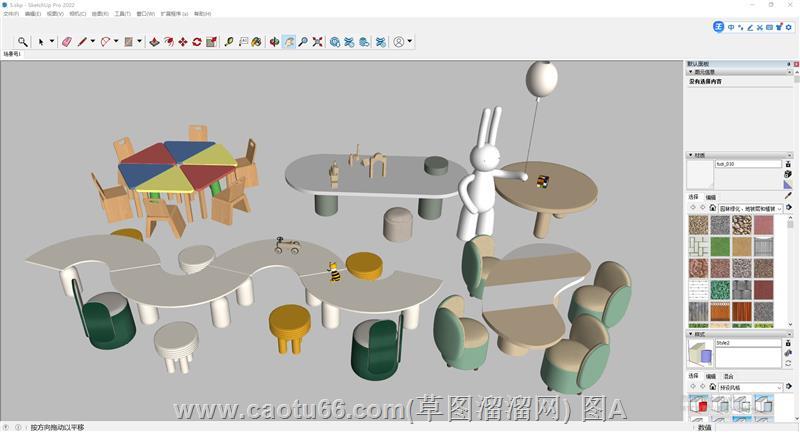The height and width of the screenshot is (432, 800).
Task: Toggle pin on the default tray panel
Action: [789, 64]
